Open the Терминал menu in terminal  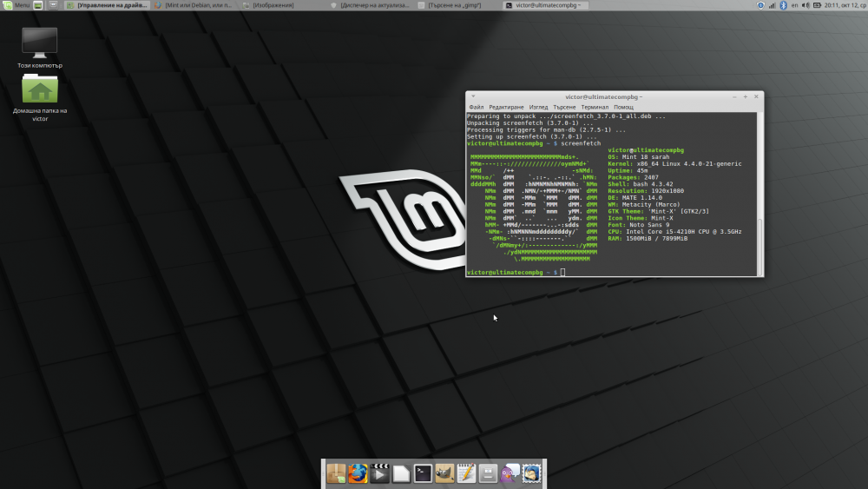pos(595,107)
